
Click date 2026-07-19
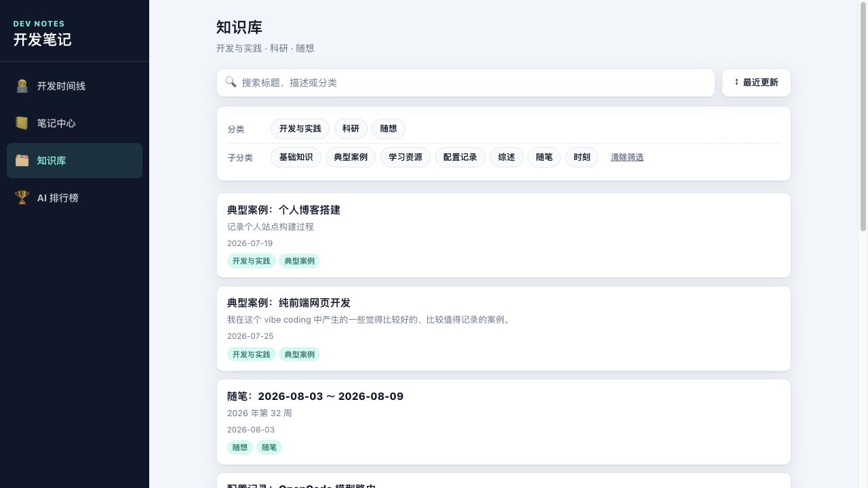point(250,243)
